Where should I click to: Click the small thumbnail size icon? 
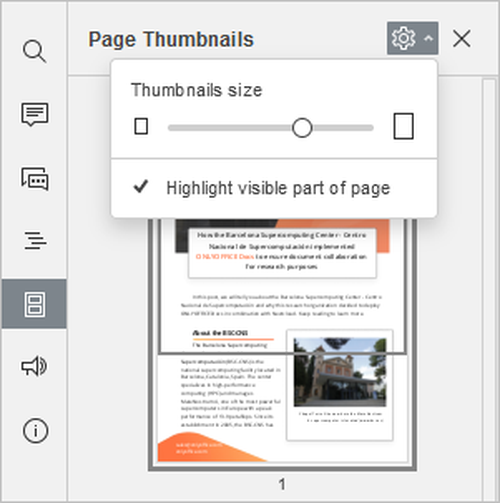point(141,127)
